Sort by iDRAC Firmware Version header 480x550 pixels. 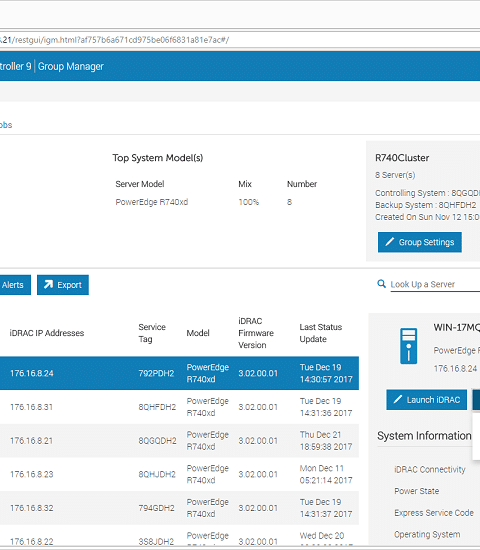[x=256, y=333]
